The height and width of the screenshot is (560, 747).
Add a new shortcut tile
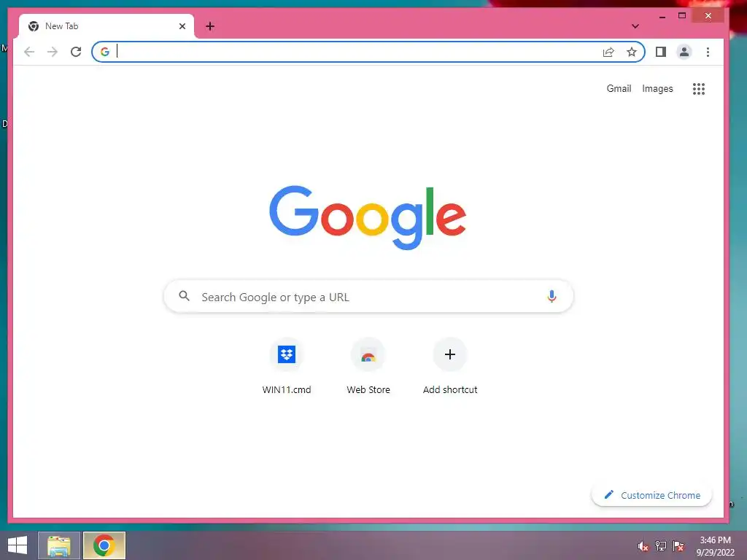tap(449, 367)
